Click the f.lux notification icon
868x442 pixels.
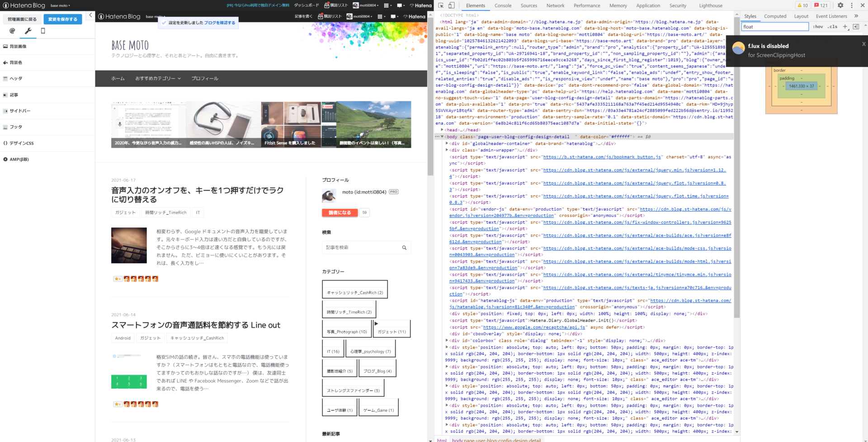point(738,48)
